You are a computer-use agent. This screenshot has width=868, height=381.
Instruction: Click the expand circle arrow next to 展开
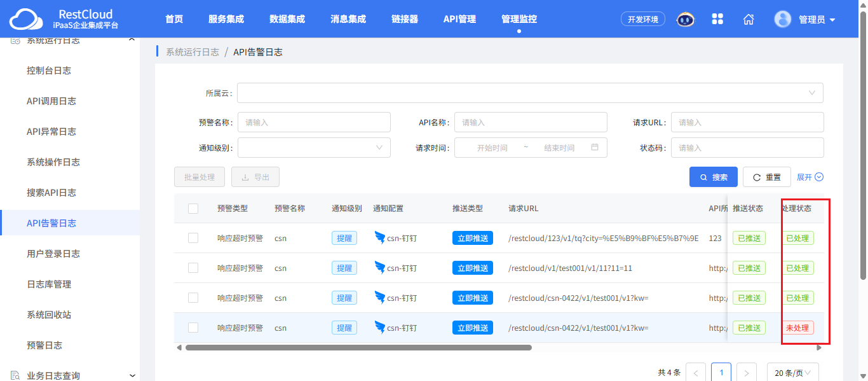click(819, 177)
